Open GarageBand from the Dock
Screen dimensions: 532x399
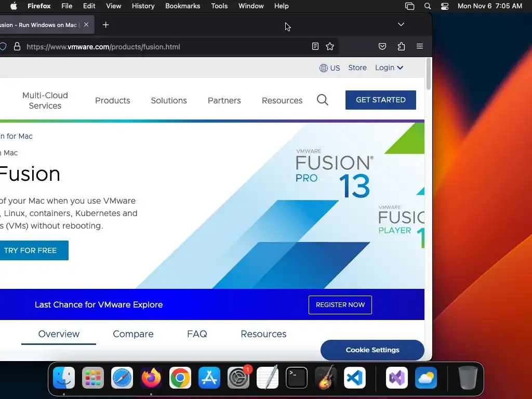(x=326, y=378)
